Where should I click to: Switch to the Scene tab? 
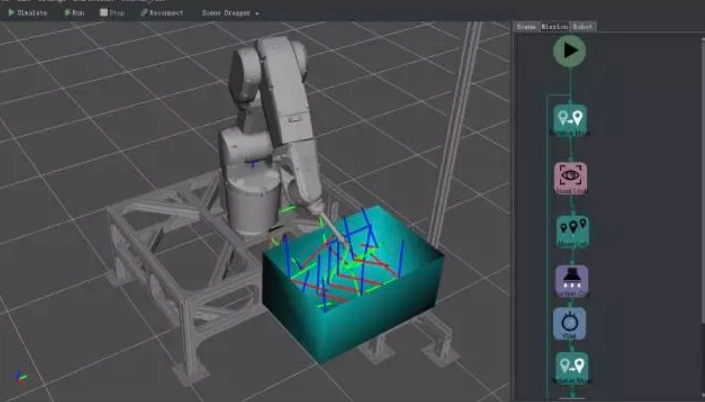(x=526, y=27)
